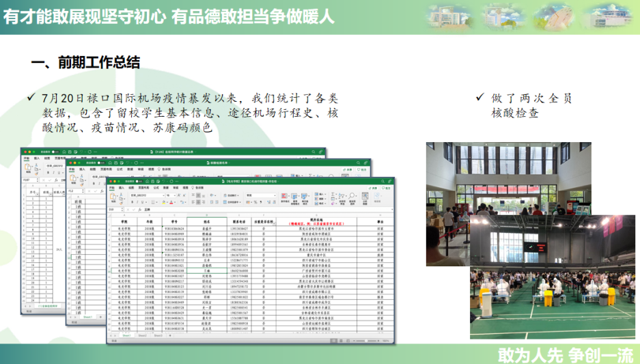Viewport: 640px width, 364px height.
Task: Add new sheet with plus button
Action: (170, 335)
